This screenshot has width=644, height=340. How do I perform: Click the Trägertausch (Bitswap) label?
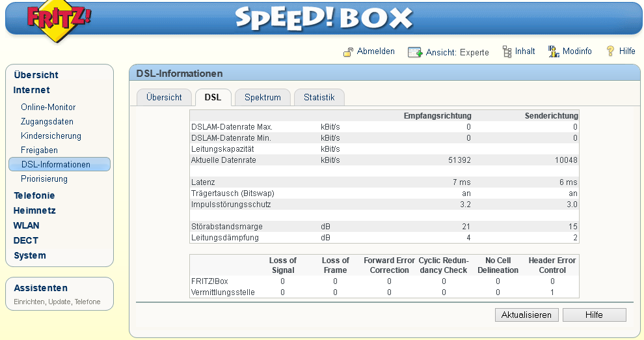tap(232, 193)
